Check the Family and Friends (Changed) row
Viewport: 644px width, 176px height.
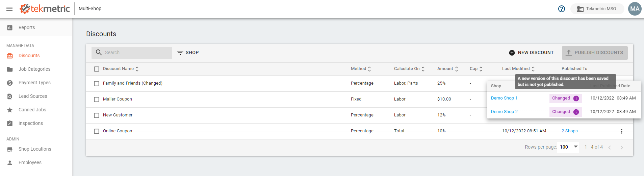point(97,84)
